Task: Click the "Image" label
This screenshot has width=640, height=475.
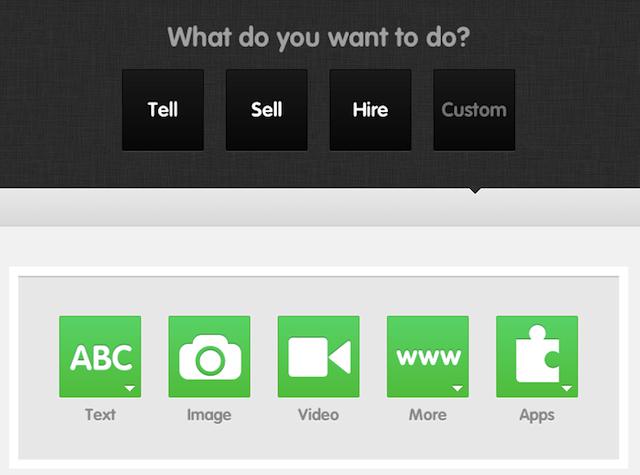Action: point(209,415)
